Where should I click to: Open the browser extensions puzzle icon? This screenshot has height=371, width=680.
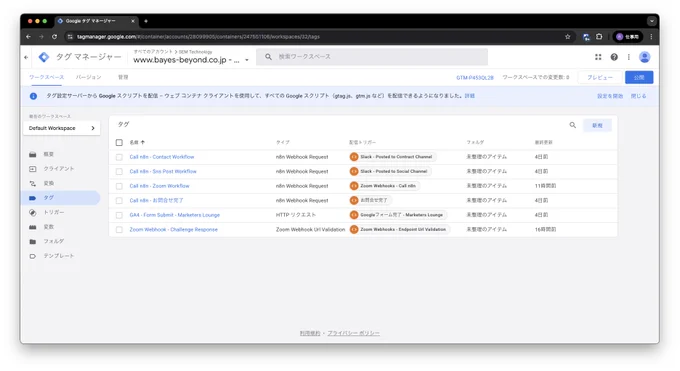click(599, 37)
